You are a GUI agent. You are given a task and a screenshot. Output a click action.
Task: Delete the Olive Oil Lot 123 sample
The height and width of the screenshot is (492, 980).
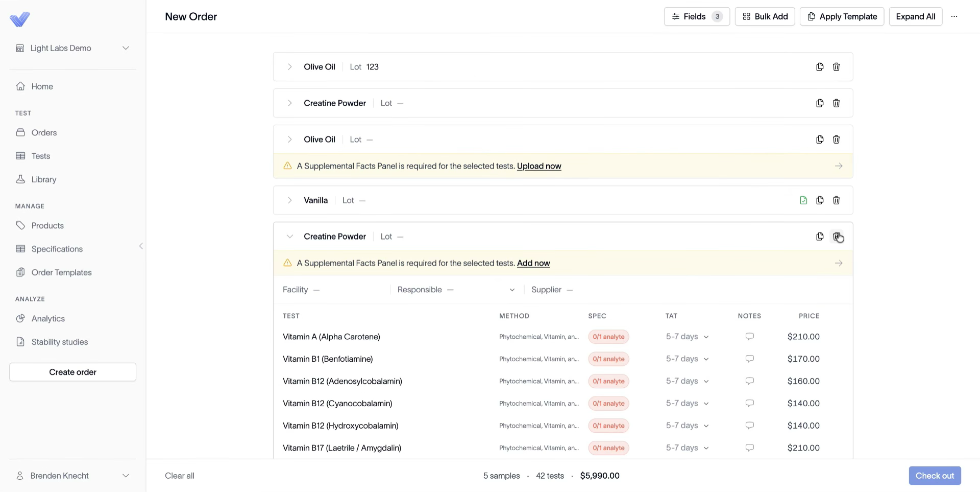point(836,67)
